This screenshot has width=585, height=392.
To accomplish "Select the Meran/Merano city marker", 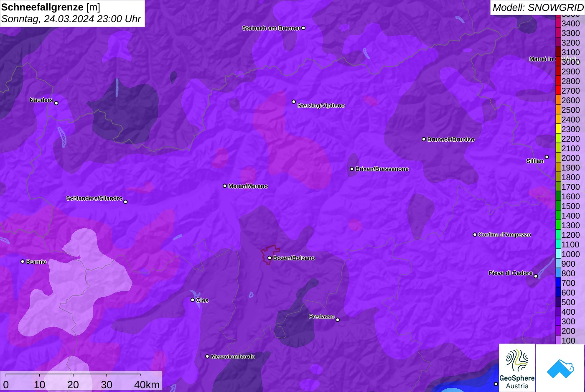I will pyautogui.click(x=225, y=186).
